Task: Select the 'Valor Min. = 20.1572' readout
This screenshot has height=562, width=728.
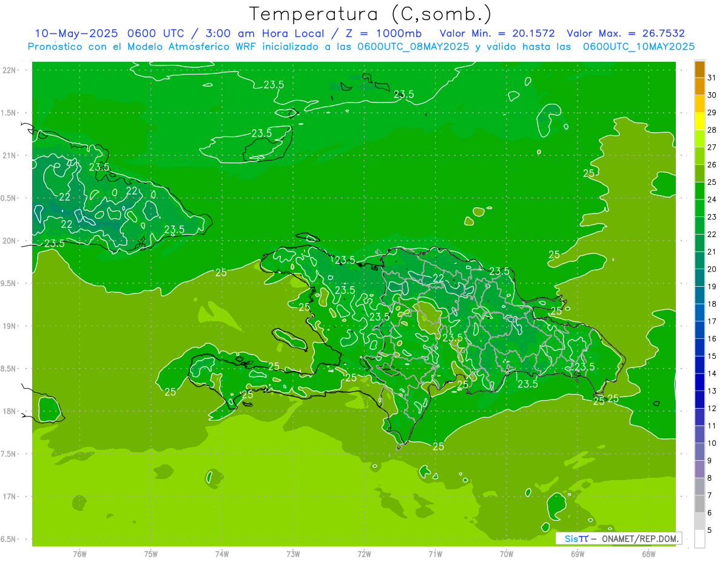Action: pyautogui.click(x=497, y=33)
